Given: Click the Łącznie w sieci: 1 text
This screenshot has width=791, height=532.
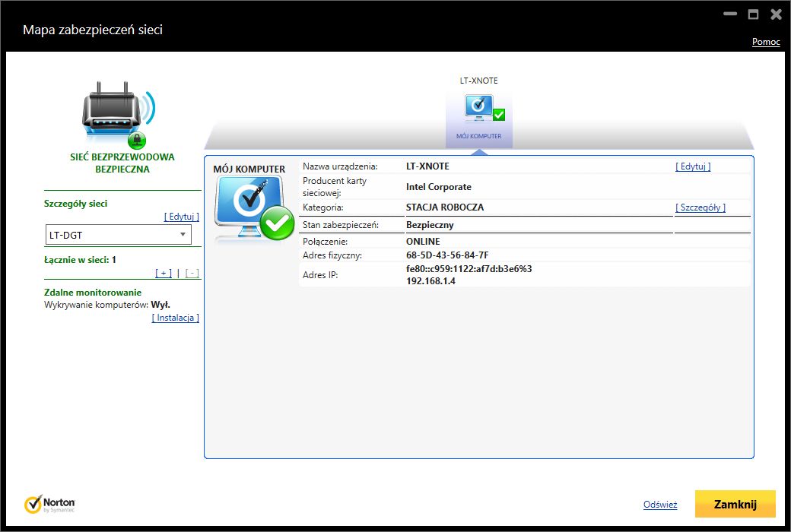Looking at the screenshot, I should [x=80, y=260].
